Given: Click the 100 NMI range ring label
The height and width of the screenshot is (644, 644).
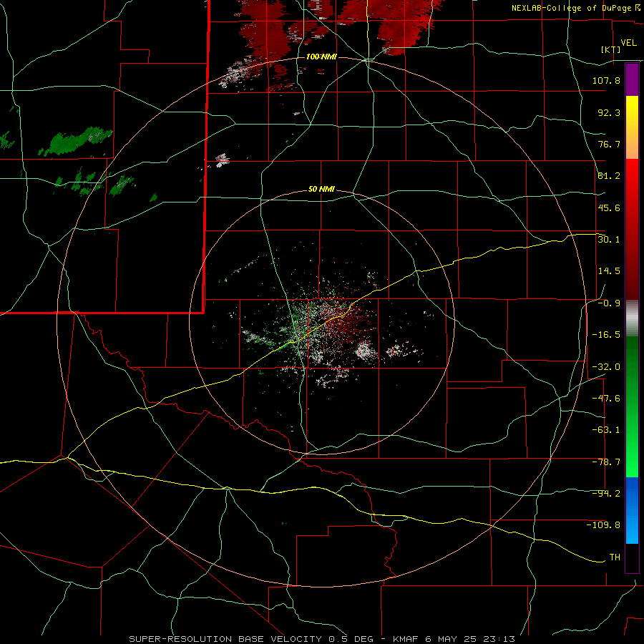Looking at the screenshot, I should (x=321, y=57).
